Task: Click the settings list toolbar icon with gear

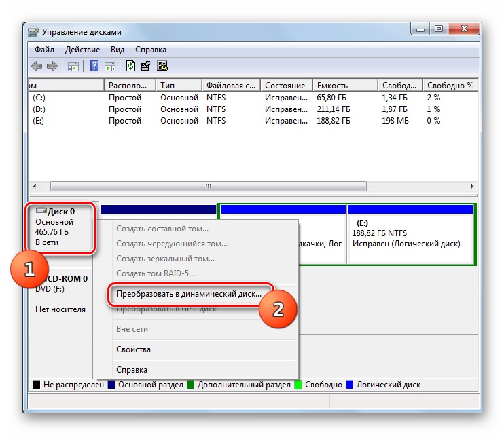Action: tap(162, 66)
